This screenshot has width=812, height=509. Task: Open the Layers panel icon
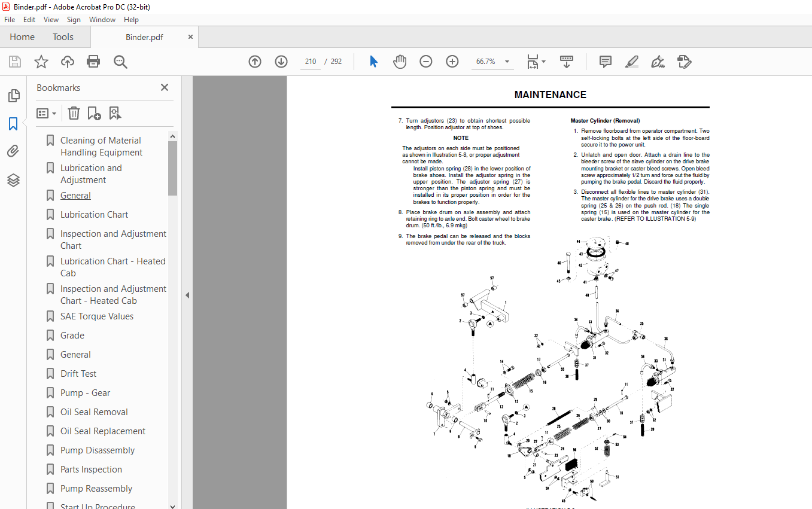(13, 180)
